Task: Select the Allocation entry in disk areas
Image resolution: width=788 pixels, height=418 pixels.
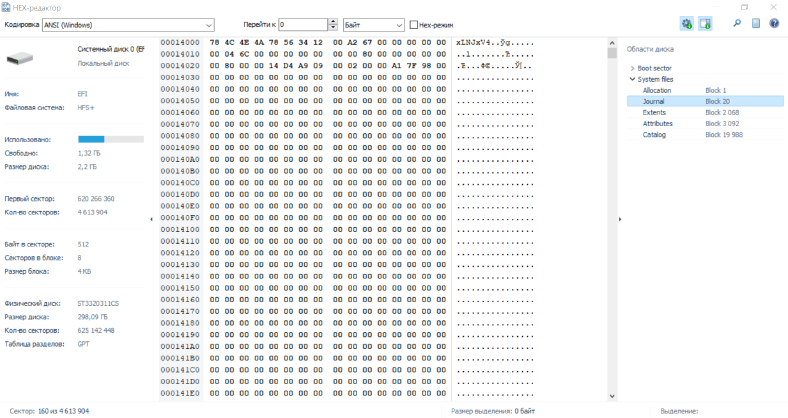Action: pyautogui.click(x=705, y=90)
